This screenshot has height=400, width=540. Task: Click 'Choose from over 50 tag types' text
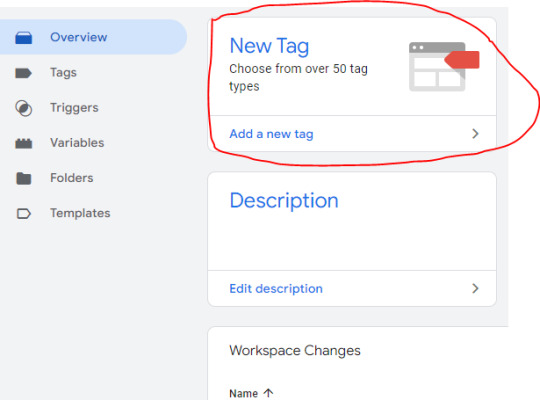298,78
